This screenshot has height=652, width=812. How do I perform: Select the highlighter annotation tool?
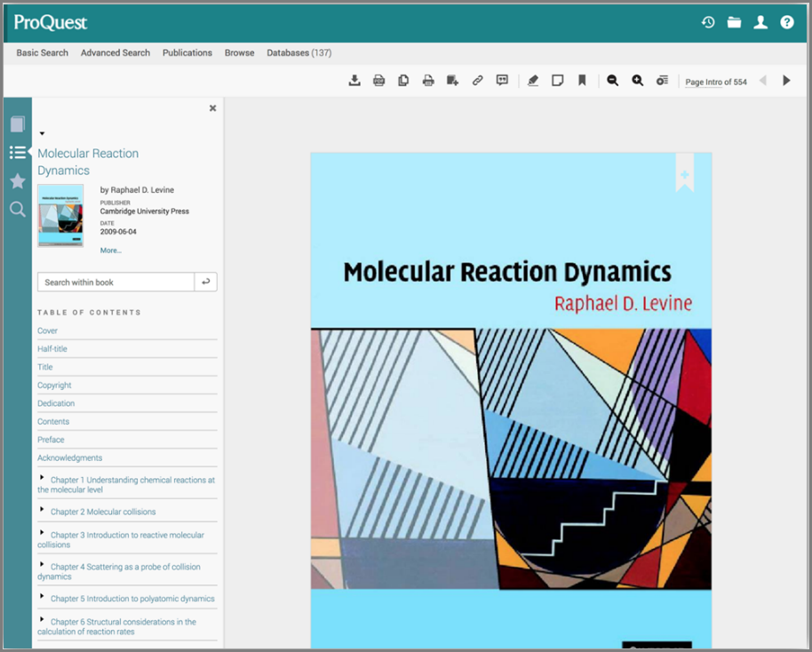pos(533,80)
